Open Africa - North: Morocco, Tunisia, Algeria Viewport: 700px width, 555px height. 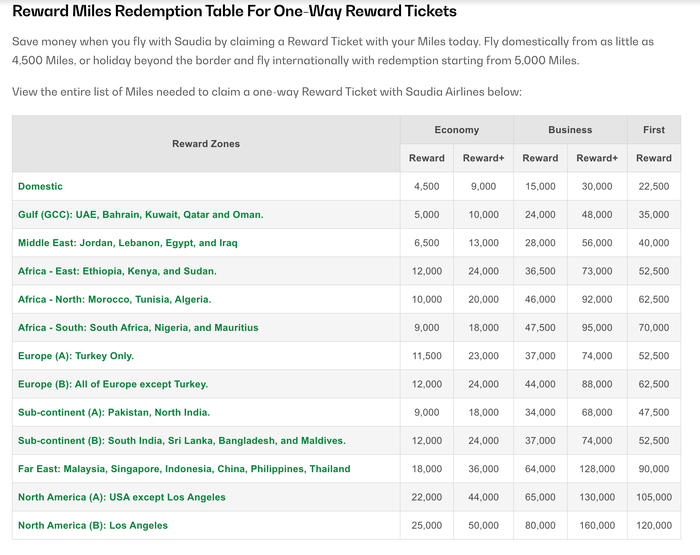[x=114, y=299]
